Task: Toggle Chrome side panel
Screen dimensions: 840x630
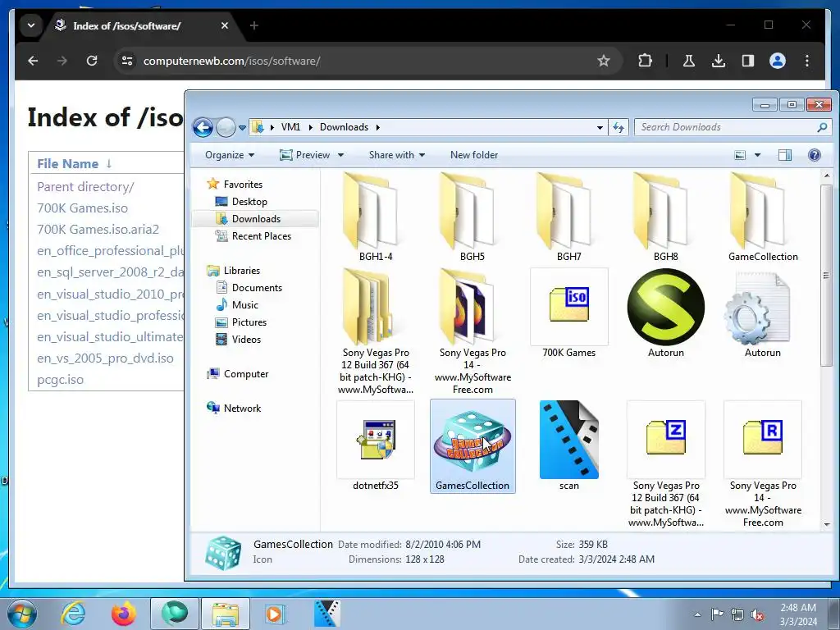Action: [x=748, y=61]
